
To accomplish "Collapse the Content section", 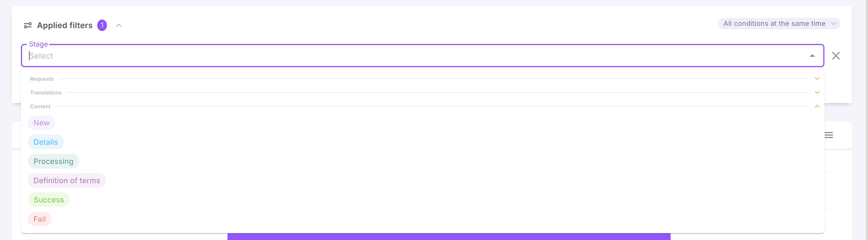I will pos(817,106).
